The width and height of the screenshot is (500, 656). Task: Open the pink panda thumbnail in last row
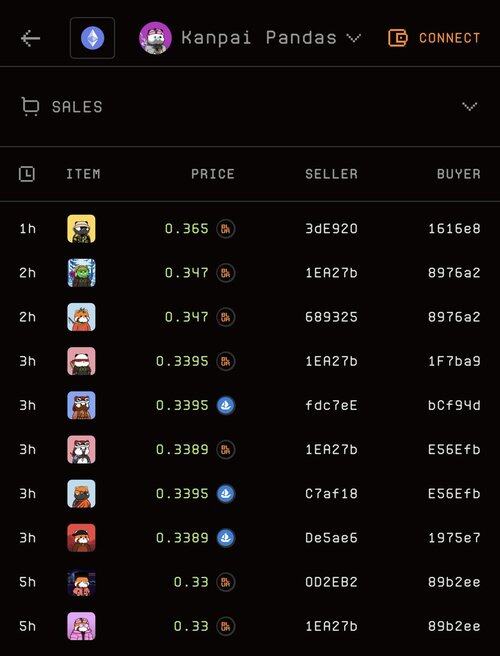click(81, 626)
